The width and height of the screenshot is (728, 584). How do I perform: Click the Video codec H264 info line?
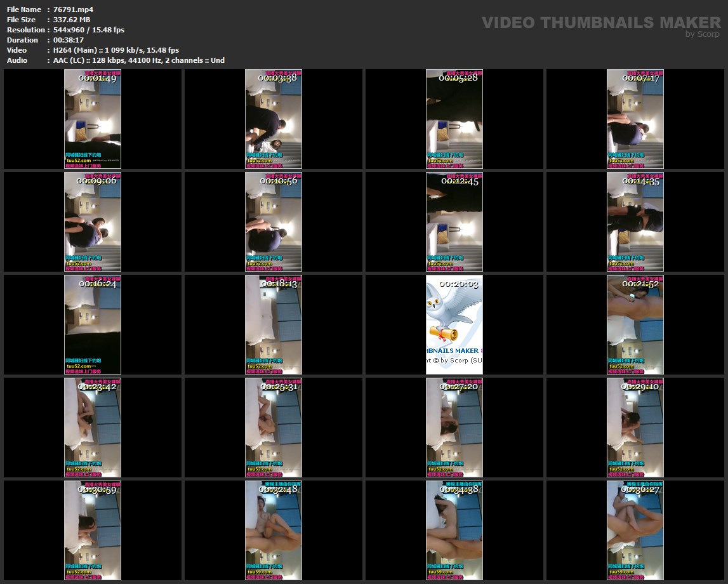[116, 50]
